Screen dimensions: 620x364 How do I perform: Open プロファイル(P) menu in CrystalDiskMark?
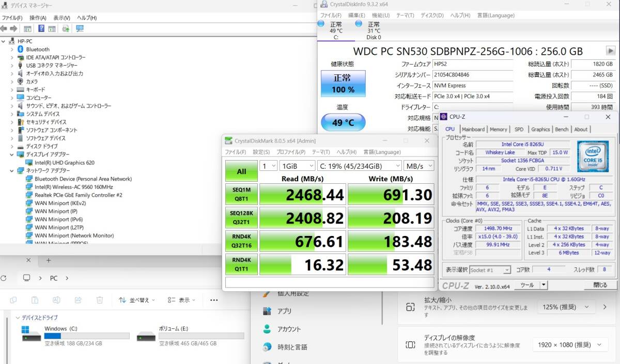[x=291, y=152]
